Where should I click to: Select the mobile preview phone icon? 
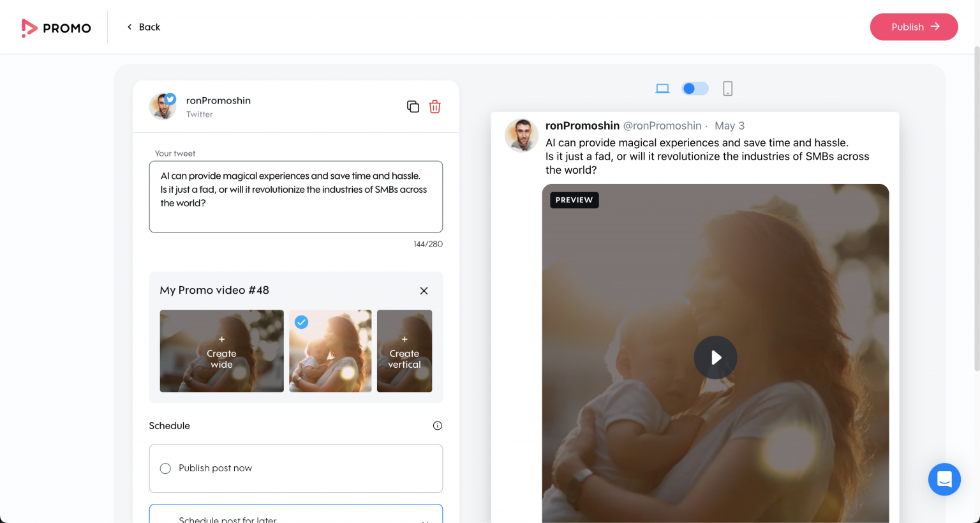coord(728,88)
